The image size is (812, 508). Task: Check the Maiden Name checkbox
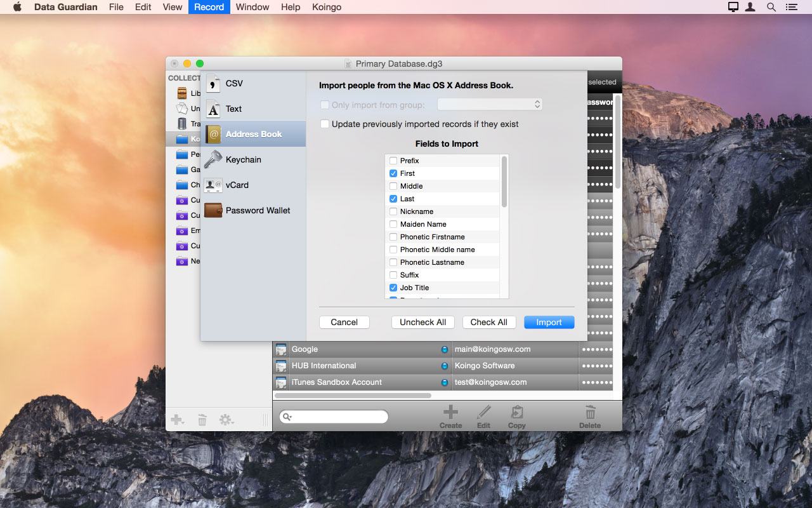(393, 224)
